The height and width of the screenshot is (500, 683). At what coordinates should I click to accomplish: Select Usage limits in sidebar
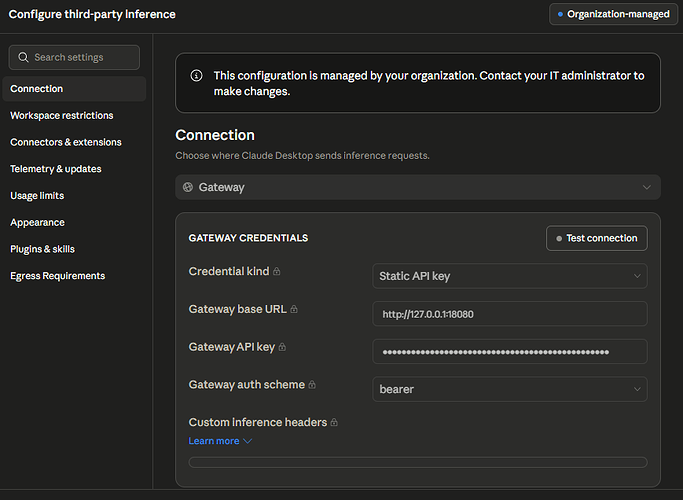click(x=37, y=196)
